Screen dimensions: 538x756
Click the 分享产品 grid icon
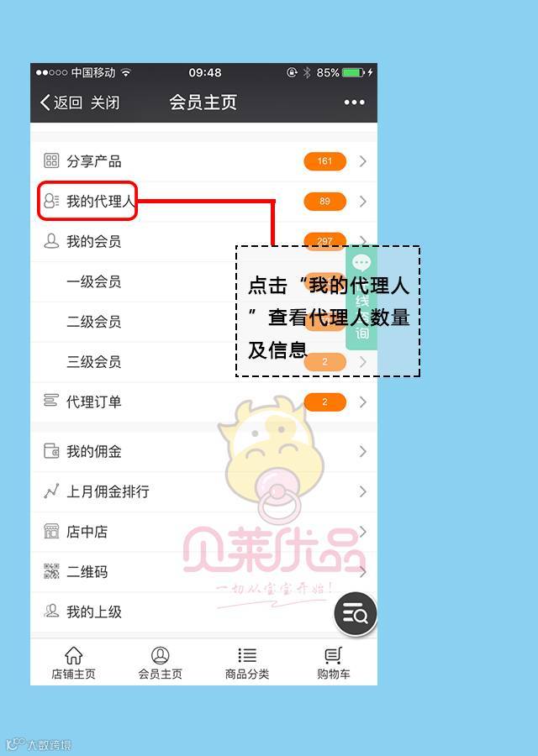point(51,160)
